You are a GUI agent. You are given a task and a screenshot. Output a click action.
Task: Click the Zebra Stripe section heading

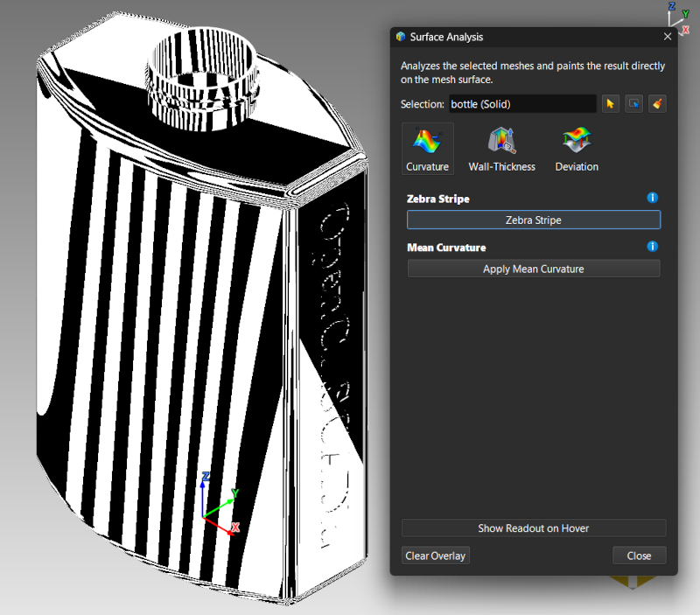coord(438,199)
